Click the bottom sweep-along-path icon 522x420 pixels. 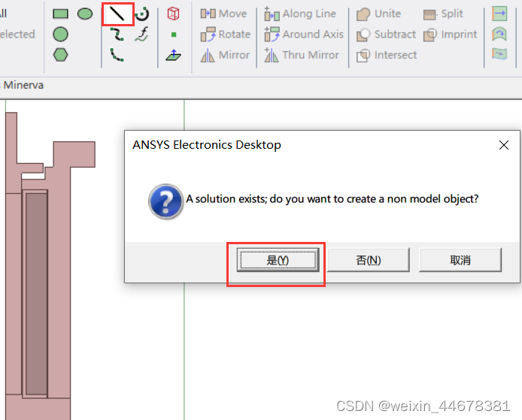(499, 54)
